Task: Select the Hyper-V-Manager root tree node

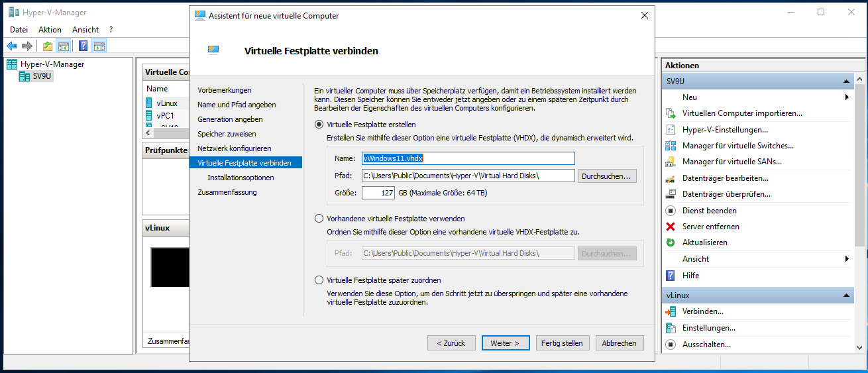Action: (46, 64)
